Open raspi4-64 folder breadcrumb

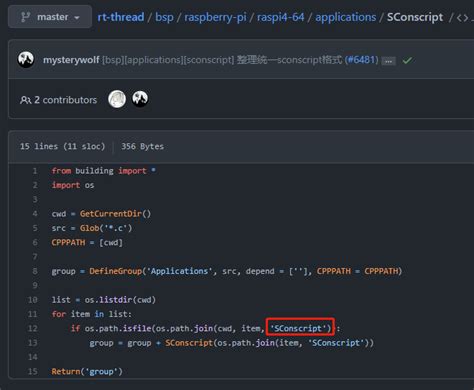pos(280,17)
